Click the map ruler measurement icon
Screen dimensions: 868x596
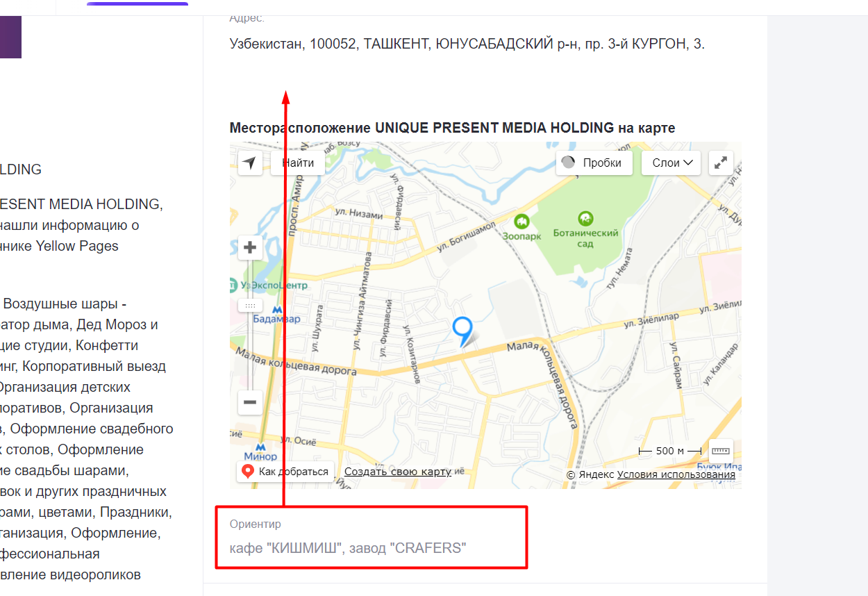click(721, 451)
